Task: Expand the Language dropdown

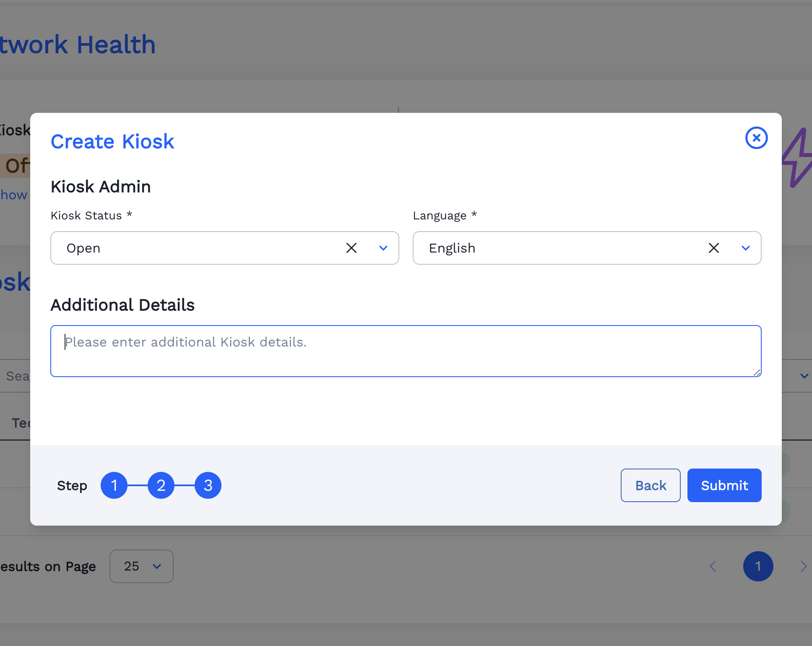Action: [745, 248]
